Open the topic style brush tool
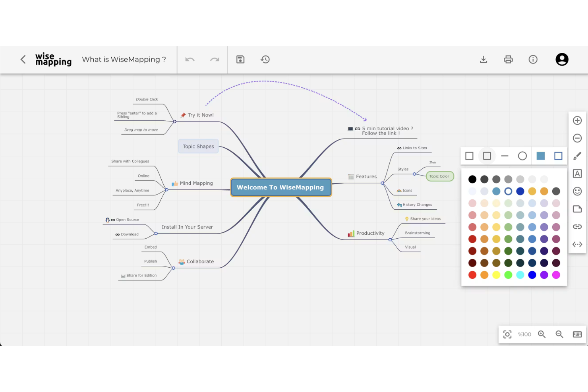588x392 pixels. 577,156
